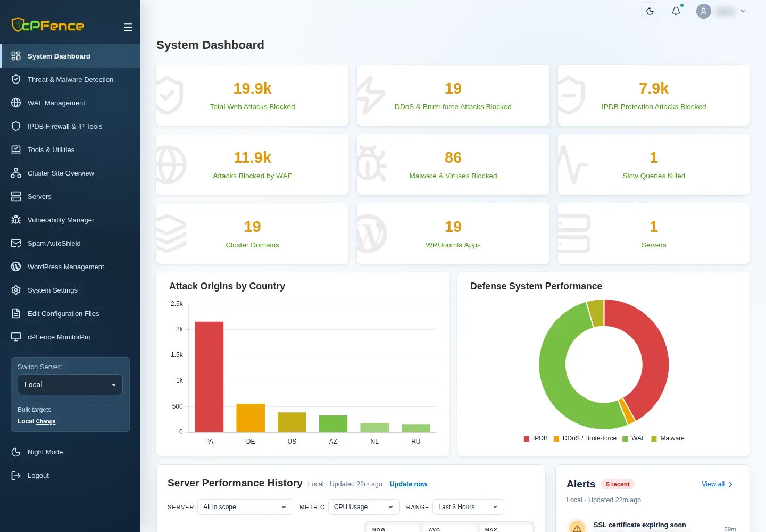
Task: Click the Update now link
Action: (x=409, y=484)
